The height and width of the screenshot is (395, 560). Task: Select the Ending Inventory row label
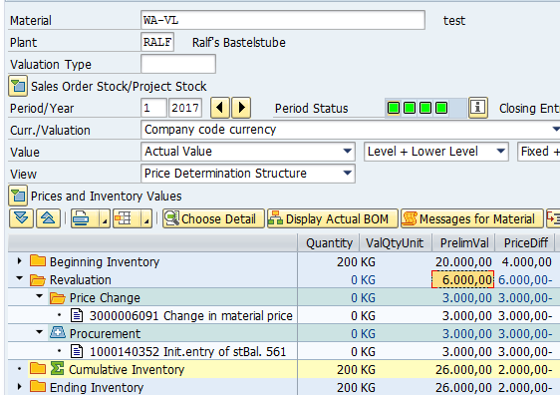click(x=97, y=387)
